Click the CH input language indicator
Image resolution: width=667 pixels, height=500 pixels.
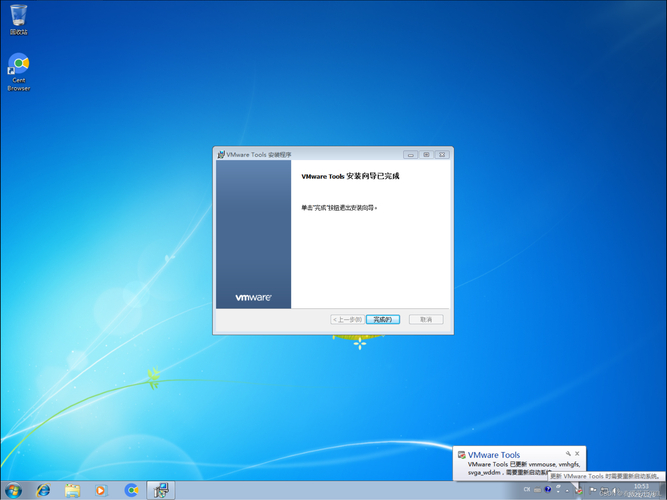point(527,489)
